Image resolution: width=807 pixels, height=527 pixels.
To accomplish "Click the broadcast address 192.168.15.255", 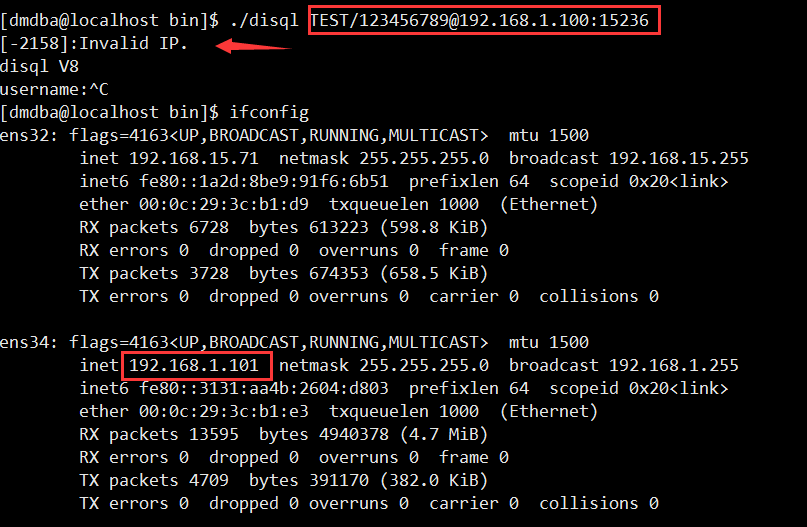I will click(678, 159).
